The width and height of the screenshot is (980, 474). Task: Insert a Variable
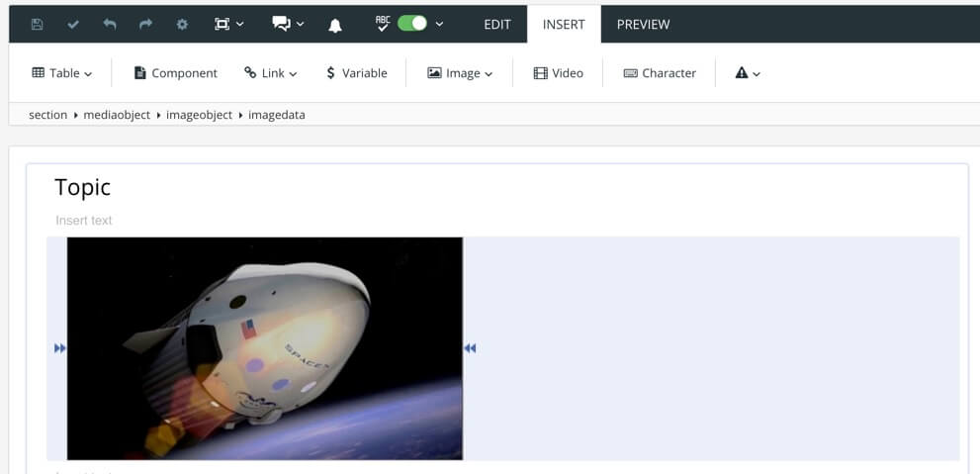(356, 73)
